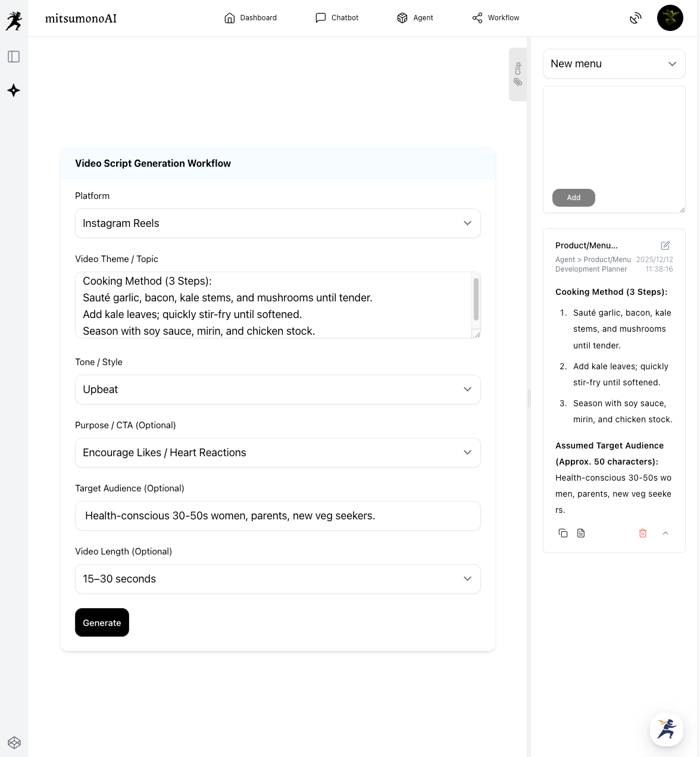Open the Agent page

click(x=415, y=18)
